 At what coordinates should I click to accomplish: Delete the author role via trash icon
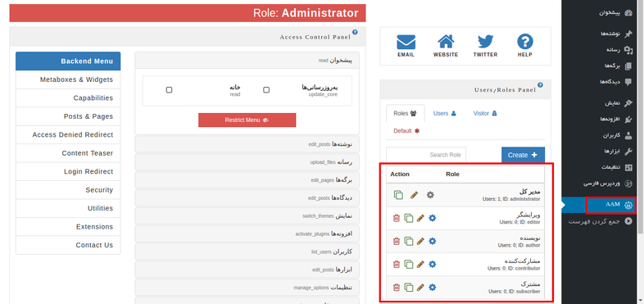point(396,241)
